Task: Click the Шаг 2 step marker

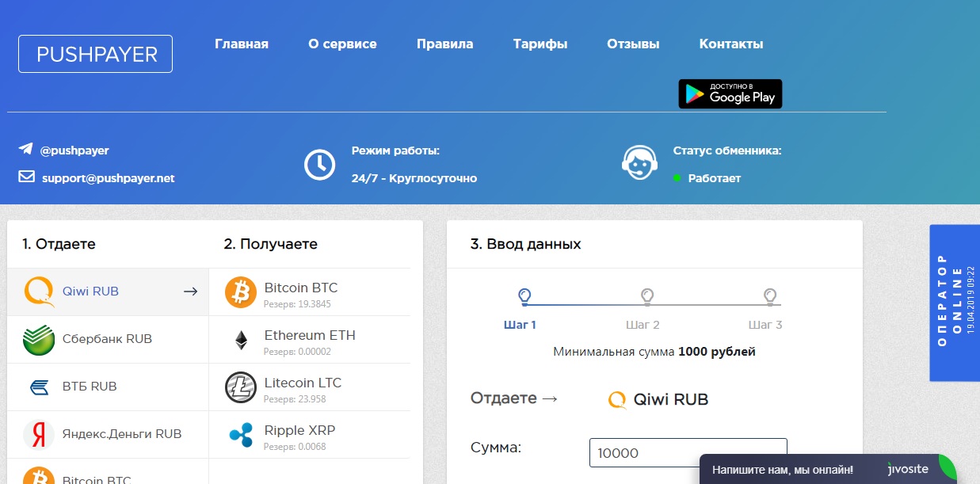Action: pyautogui.click(x=646, y=297)
